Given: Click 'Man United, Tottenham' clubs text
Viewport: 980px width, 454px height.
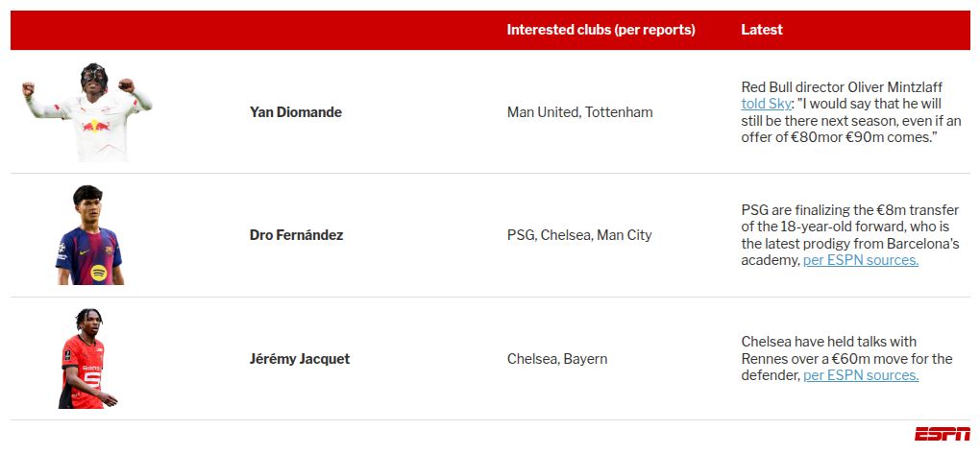Looking at the screenshot, I should (x=579, y=112).
